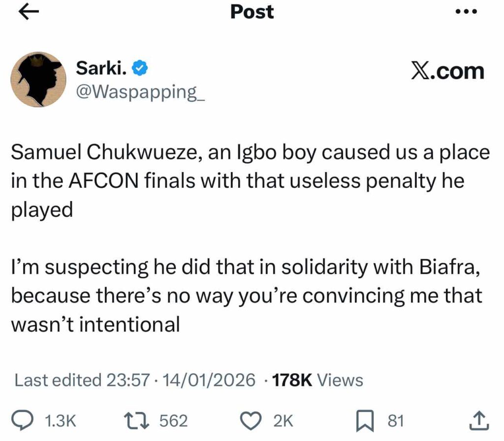Tap the back arrow
Screen dimensions: 504x441
click(29, 13)
